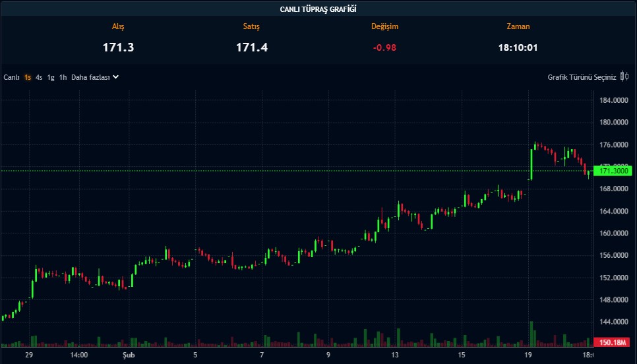Click the tall green candle near 19
The width and height of the screenshot is (637, 364).
[531, 164]
